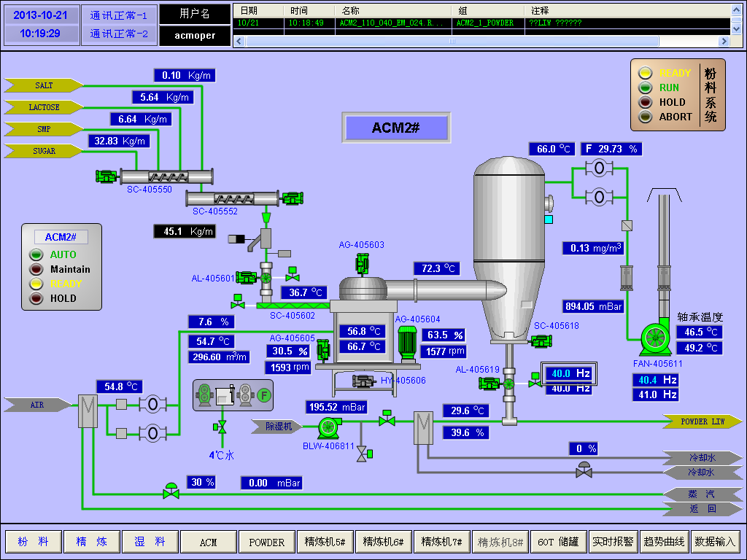The image size is (747, 560).
Task: Click the heat exchanger on AIR inlet
Action: point(88,411)
